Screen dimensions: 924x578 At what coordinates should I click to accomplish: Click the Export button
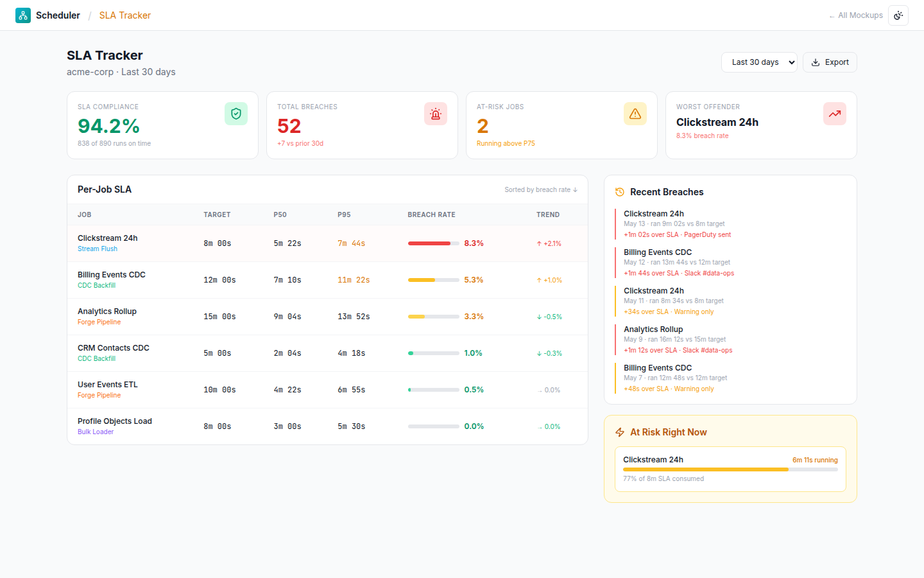(830, 62)
